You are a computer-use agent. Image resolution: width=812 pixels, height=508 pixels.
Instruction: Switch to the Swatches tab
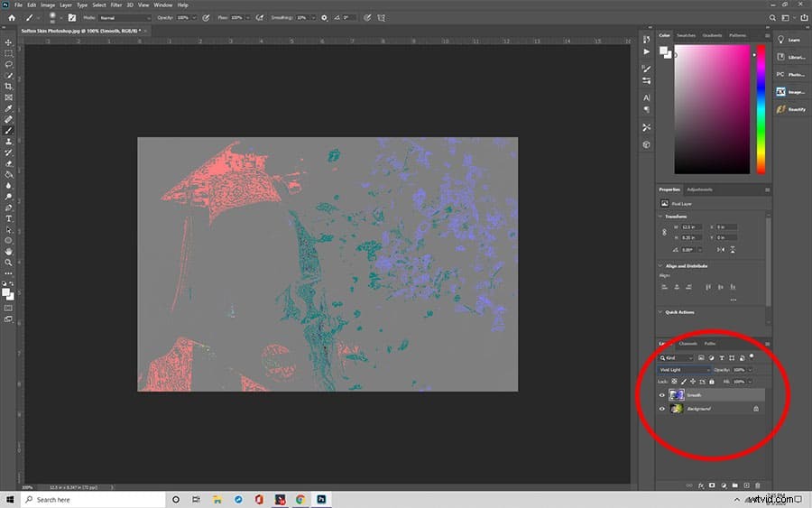pos(687,35)
